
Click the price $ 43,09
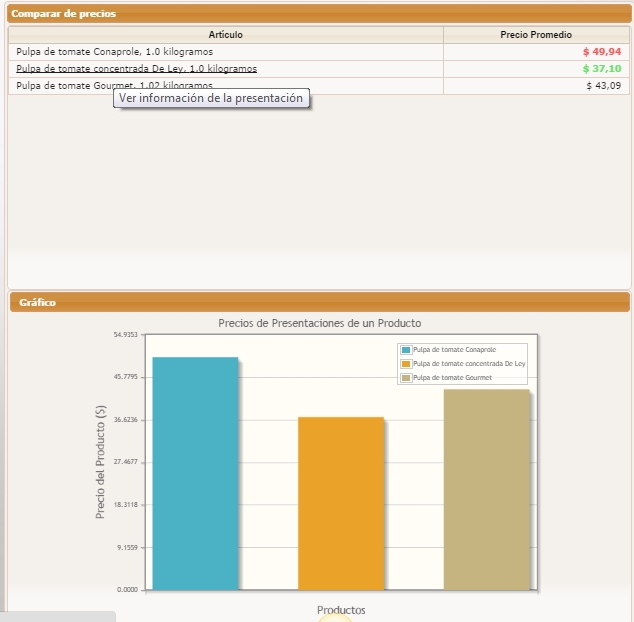click(603, 86)
